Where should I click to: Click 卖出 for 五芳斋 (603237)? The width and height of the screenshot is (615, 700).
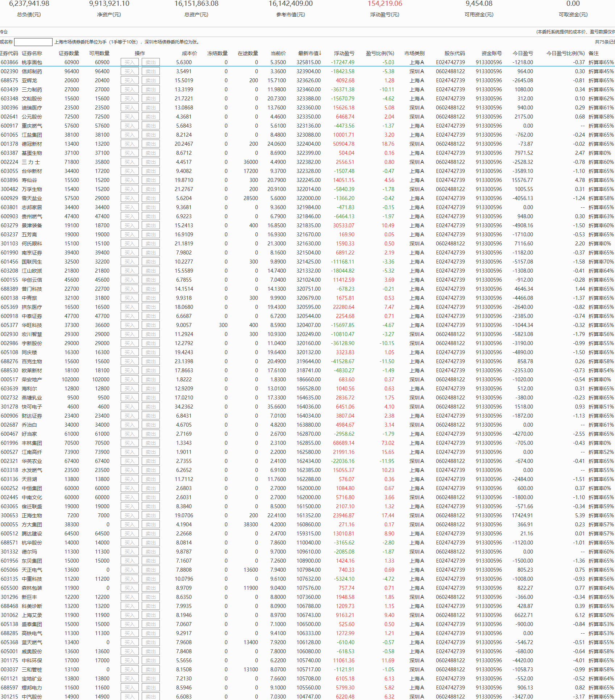pos(150,235)
